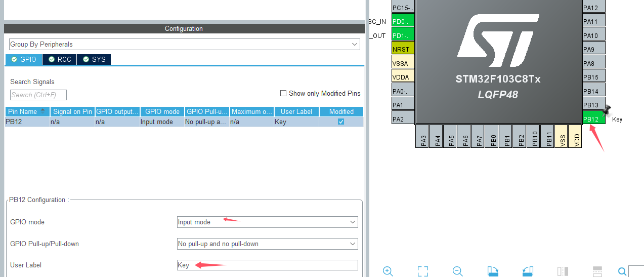Select pin PA1 on the chip
This screenshot has height=277, width=644.
(403, 105)
